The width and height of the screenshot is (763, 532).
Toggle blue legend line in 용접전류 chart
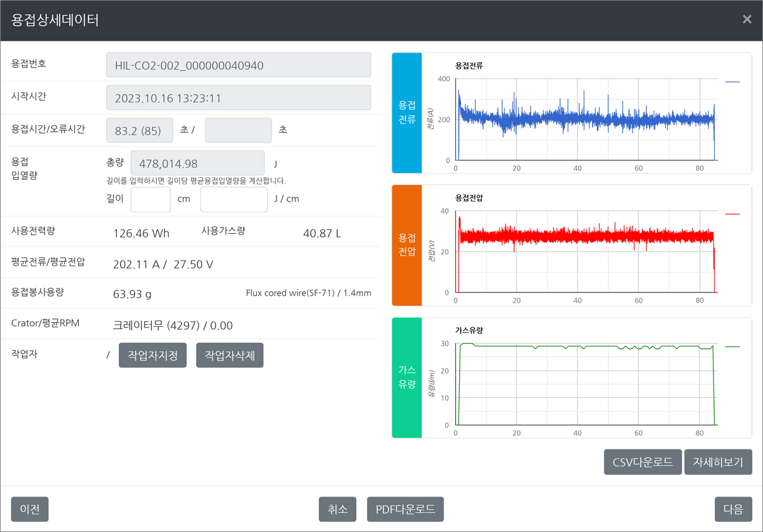[x=732, y=82]
